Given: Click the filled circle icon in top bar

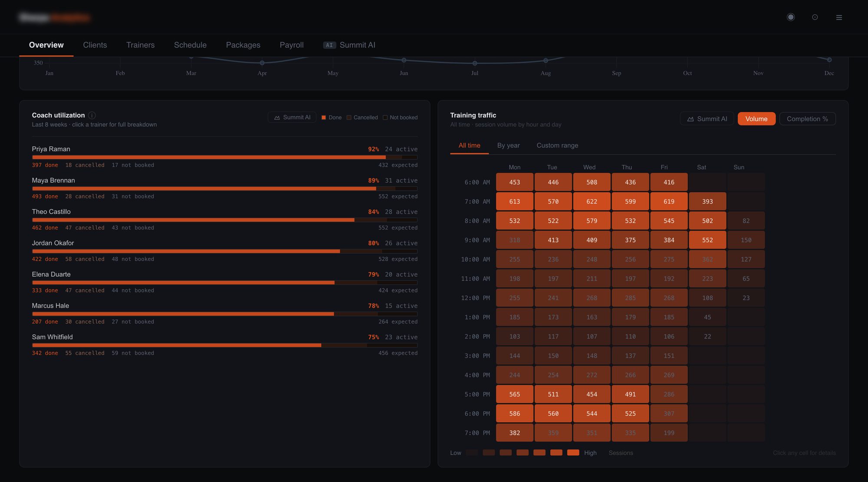Looking at the screenshot, I should (791, 17).
